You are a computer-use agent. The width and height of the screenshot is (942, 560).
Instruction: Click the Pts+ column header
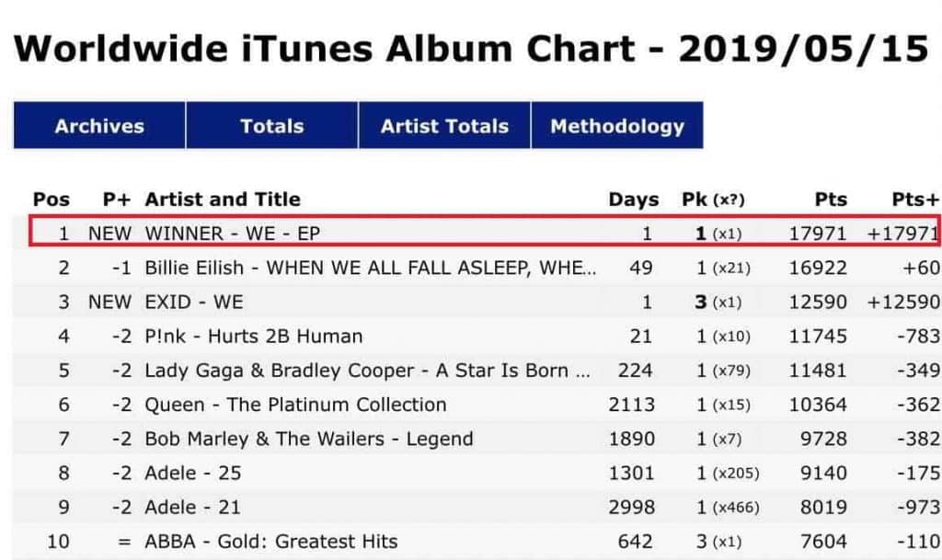(915, 200)
